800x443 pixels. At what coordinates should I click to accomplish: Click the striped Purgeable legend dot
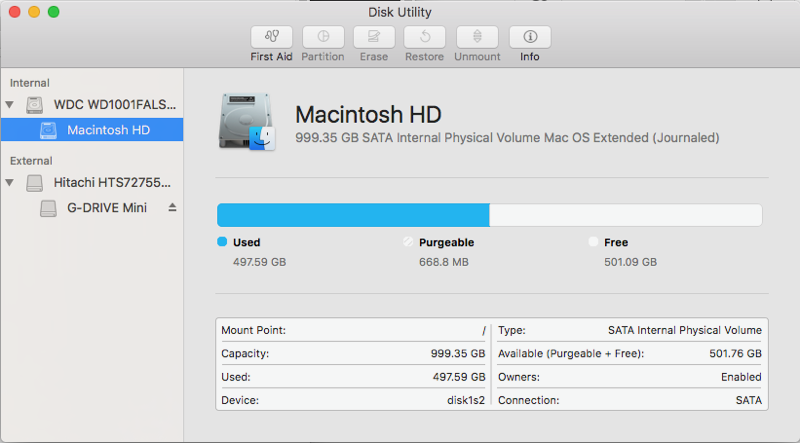[408, 241]
